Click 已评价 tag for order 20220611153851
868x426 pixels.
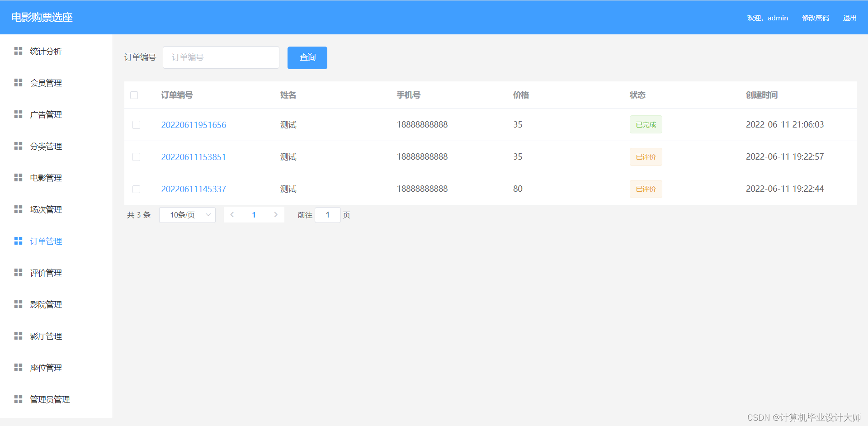(646, 157)
